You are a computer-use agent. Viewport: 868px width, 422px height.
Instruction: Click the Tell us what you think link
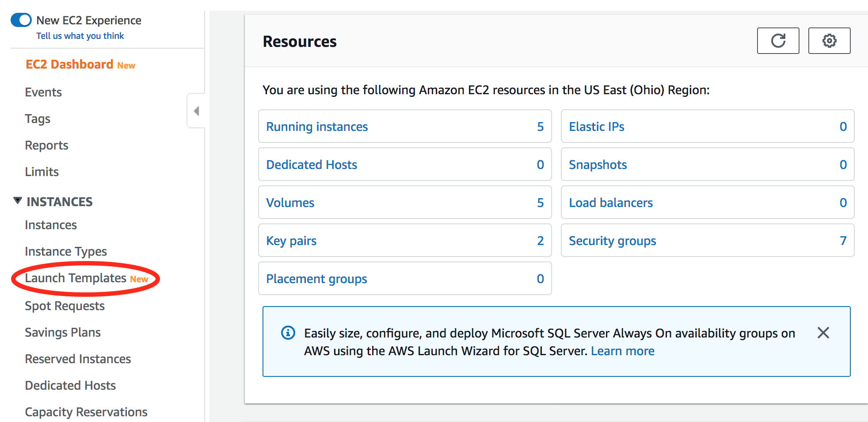(x=80, y=36)
